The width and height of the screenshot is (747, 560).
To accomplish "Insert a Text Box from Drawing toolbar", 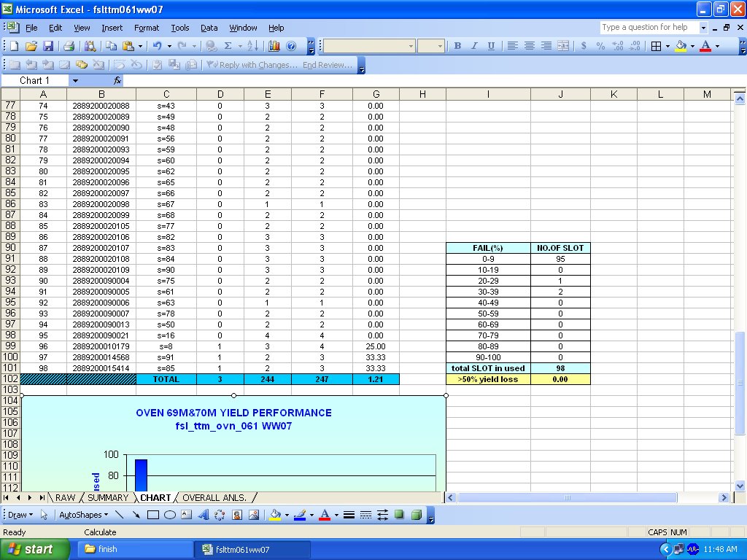I will [x=187, y=515].
